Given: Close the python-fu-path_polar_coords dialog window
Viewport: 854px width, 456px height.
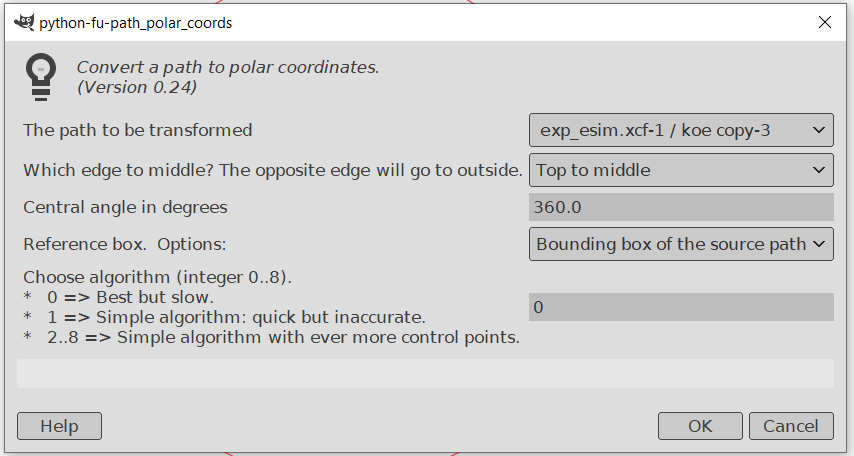Looking at the screenshot, I should (825, 21).
